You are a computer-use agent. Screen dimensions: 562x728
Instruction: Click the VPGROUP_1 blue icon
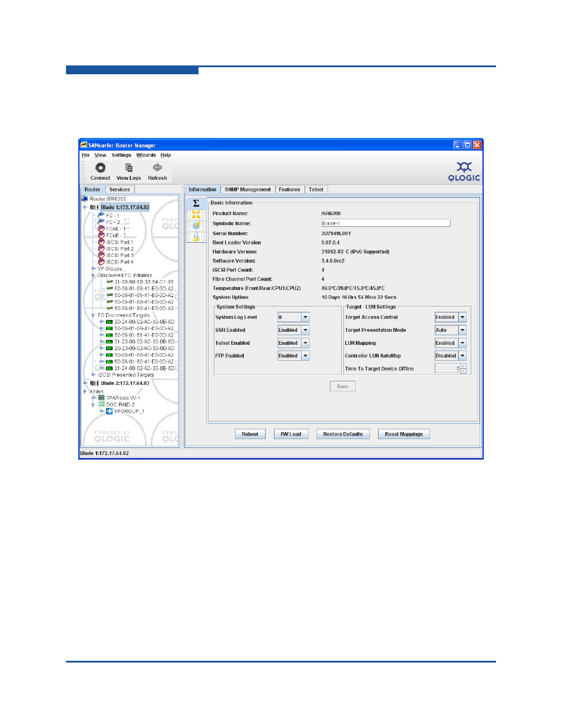tap(110, 411)
